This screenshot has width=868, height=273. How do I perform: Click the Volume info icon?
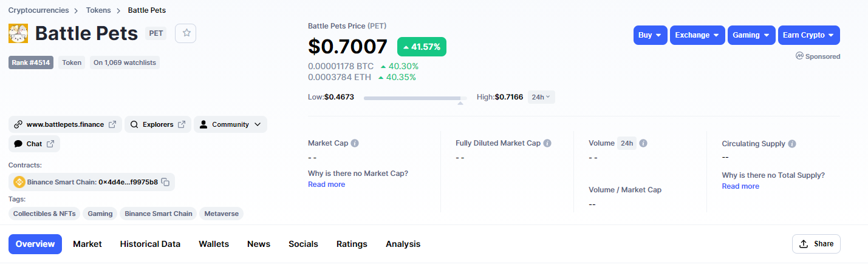(643, 143)
